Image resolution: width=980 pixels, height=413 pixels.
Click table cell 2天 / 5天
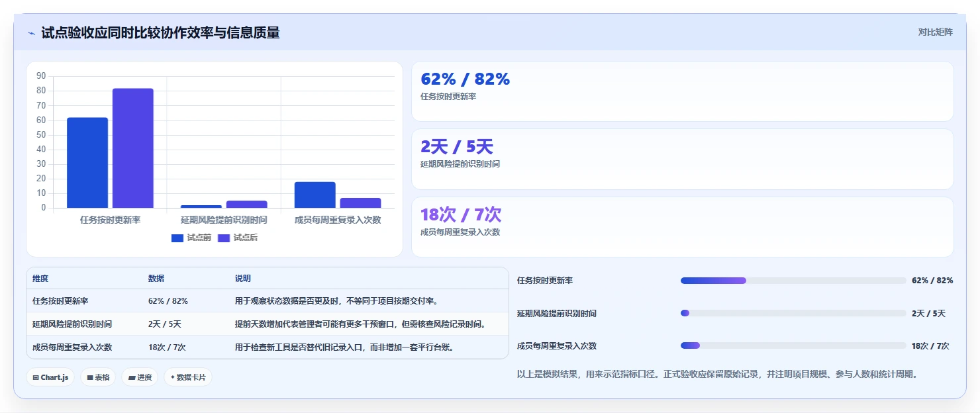click(165, 324)
